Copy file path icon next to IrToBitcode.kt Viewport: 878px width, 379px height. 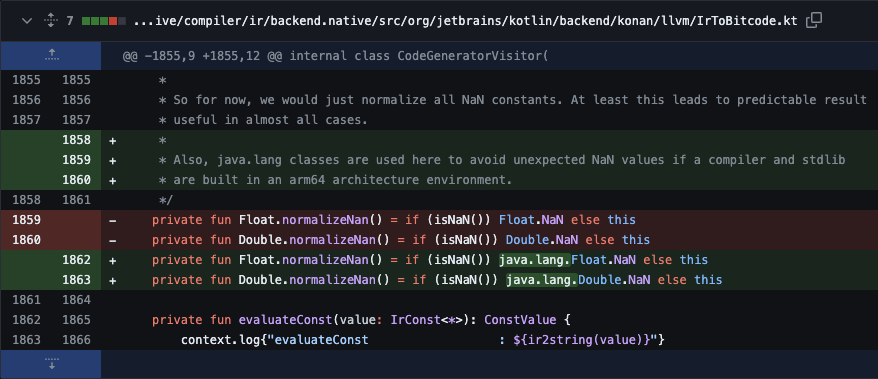(x=813, y=21)
